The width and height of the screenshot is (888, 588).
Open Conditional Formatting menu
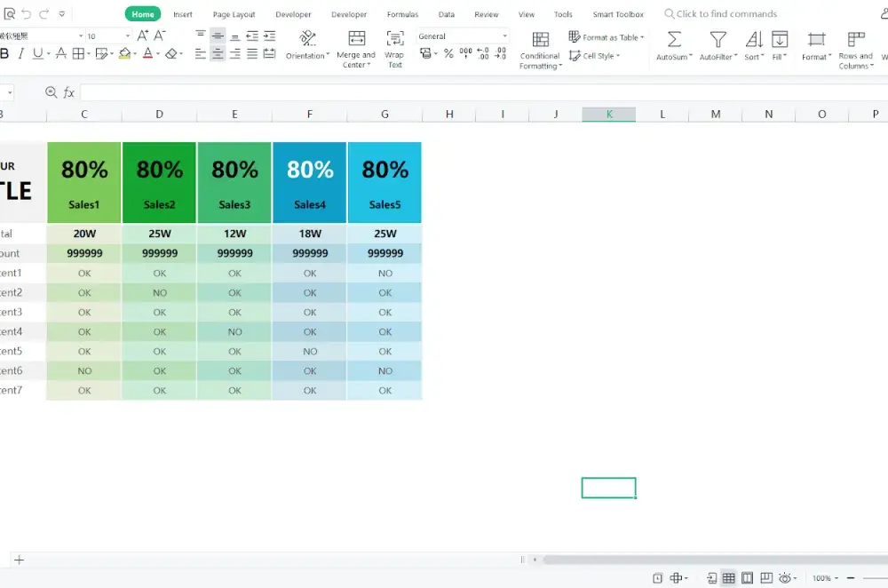click(540, 51)
